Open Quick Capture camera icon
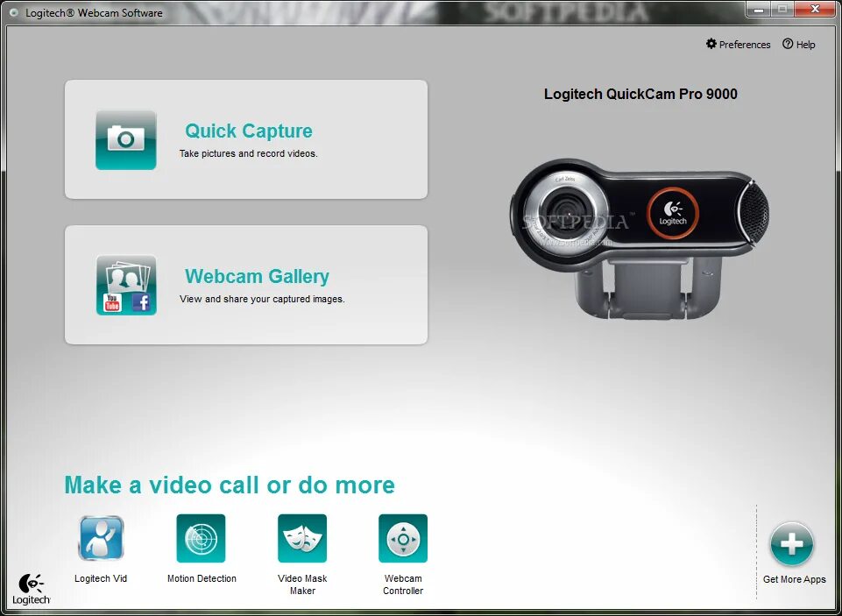 point(126,139)
